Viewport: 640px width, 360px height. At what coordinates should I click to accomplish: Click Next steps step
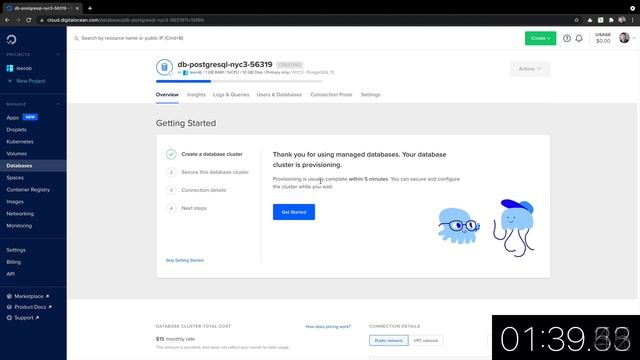click(x=194, y=208)
